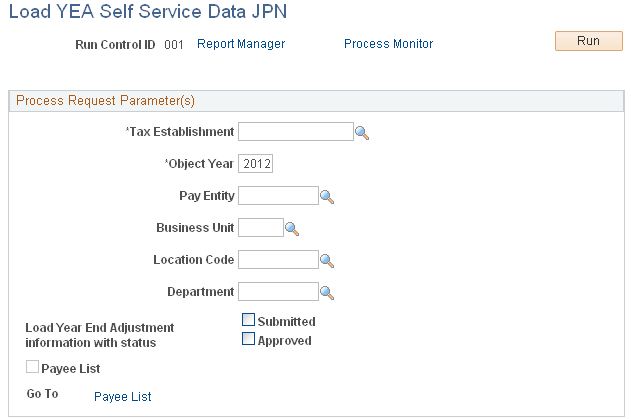Click the Object Year field

[x=256, y=164]
